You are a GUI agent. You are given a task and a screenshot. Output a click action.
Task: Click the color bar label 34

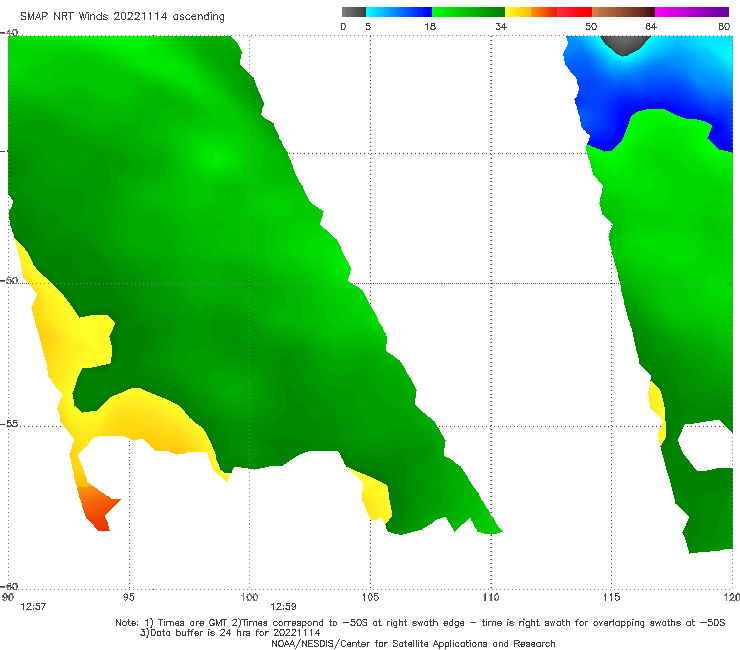(501, 27)
